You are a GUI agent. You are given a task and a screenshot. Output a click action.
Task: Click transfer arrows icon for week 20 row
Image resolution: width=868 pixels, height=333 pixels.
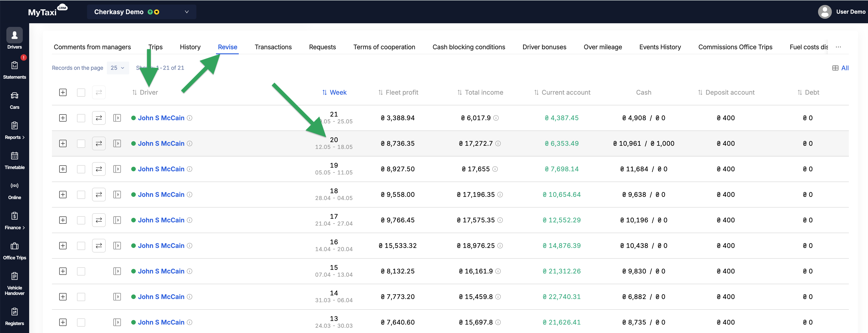pyautogui.click(x=99, y=144)
